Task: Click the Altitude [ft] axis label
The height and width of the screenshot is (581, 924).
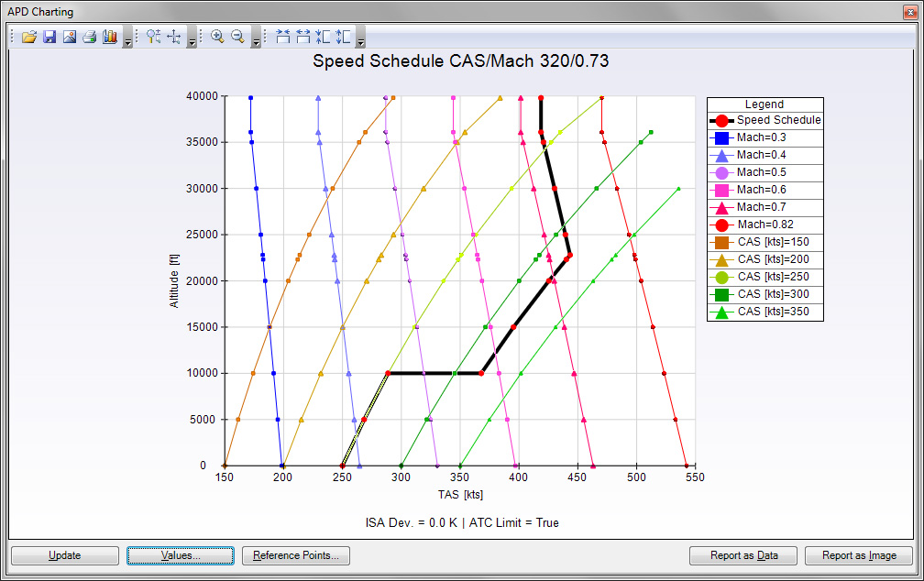Action: click(174, 281)
